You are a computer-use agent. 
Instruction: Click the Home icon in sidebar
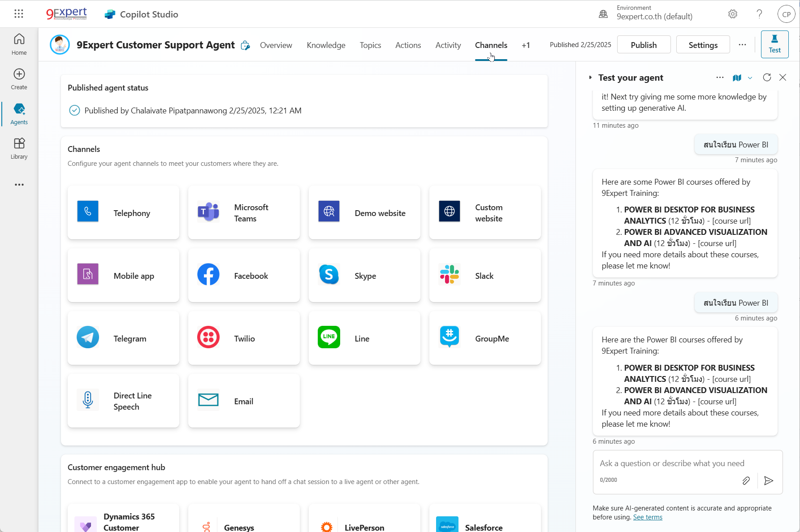coord(19,44)
